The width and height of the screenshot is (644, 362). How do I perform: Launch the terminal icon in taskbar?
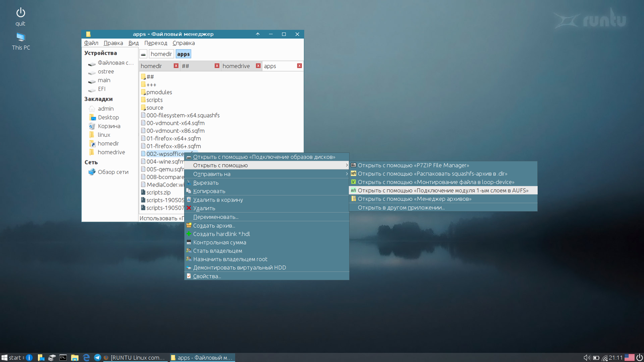click(x=63, y=357)
